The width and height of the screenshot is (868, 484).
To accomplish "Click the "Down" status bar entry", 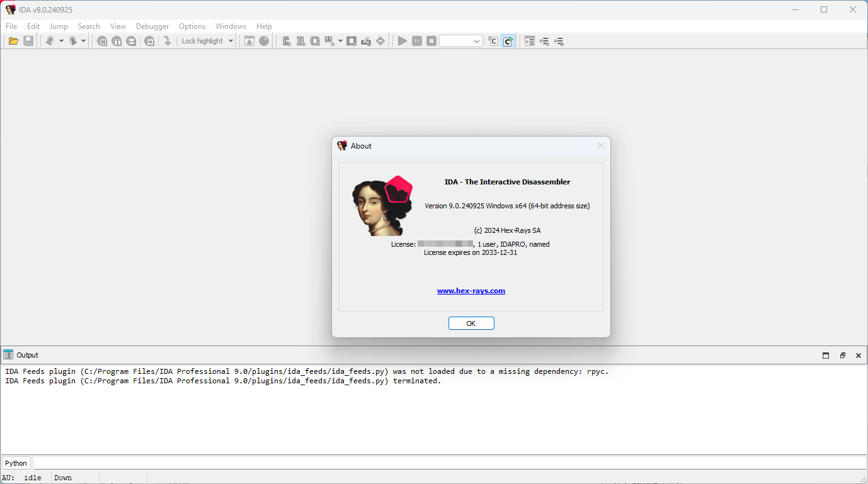I will click(x=63, y=478).
